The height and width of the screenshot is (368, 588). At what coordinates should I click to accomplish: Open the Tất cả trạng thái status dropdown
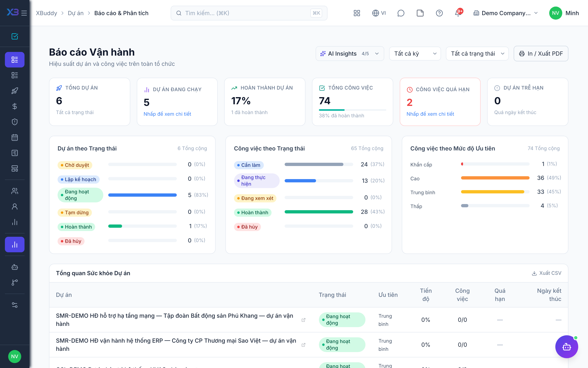coord(477,54)
